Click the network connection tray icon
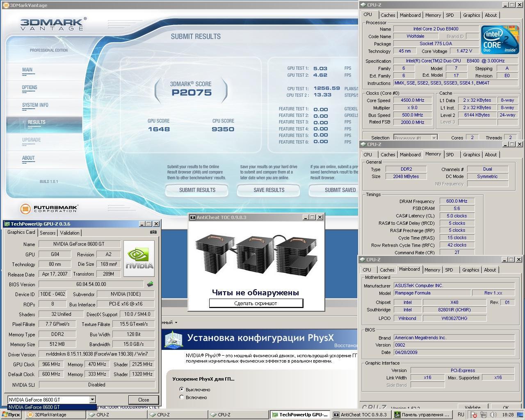 pos(484,415)
